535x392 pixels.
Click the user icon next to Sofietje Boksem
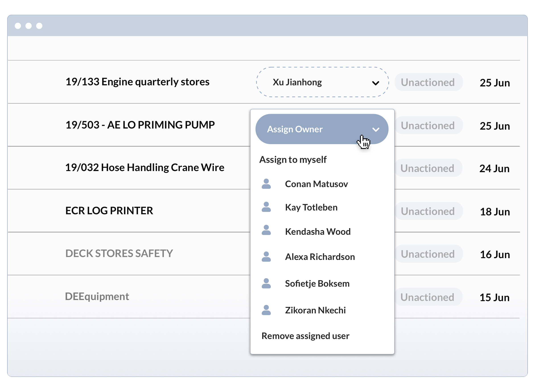(x=266, y=284)
